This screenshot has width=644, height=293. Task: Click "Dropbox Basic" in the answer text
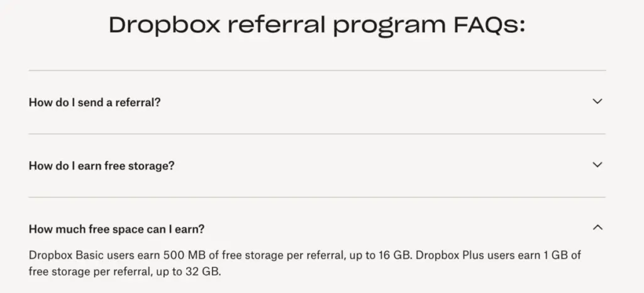(63, 257)
